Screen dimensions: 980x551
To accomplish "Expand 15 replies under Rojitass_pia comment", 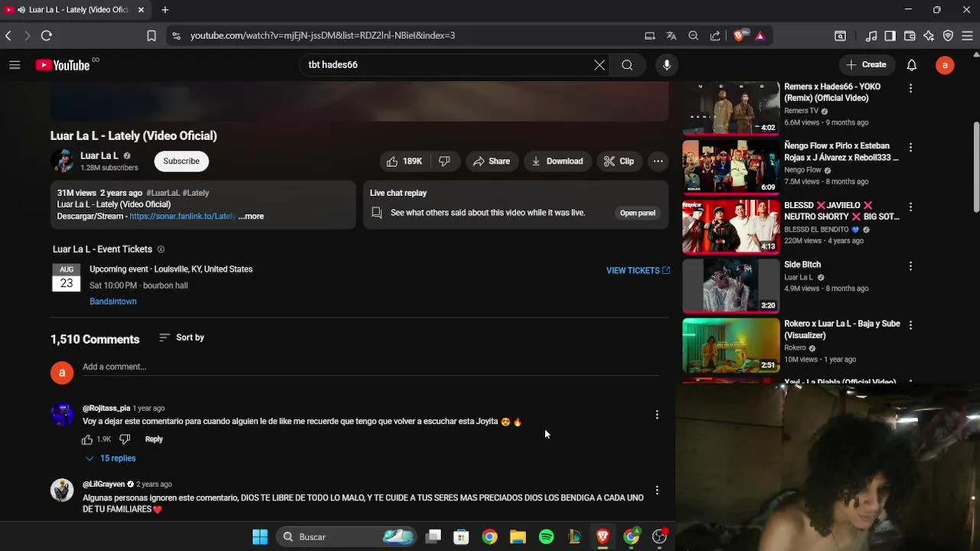I will (x=110, y=458).
